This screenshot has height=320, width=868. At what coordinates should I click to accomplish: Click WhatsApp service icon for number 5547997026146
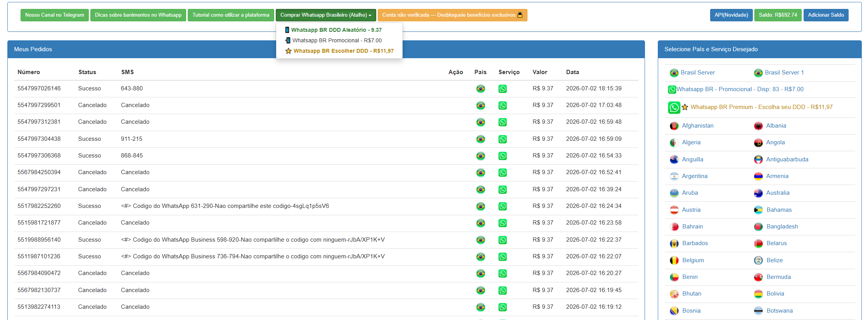[502, 89]
